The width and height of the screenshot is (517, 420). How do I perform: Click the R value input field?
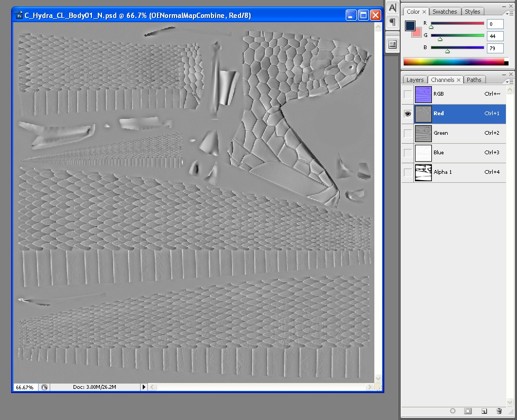[x=495, y=24]
